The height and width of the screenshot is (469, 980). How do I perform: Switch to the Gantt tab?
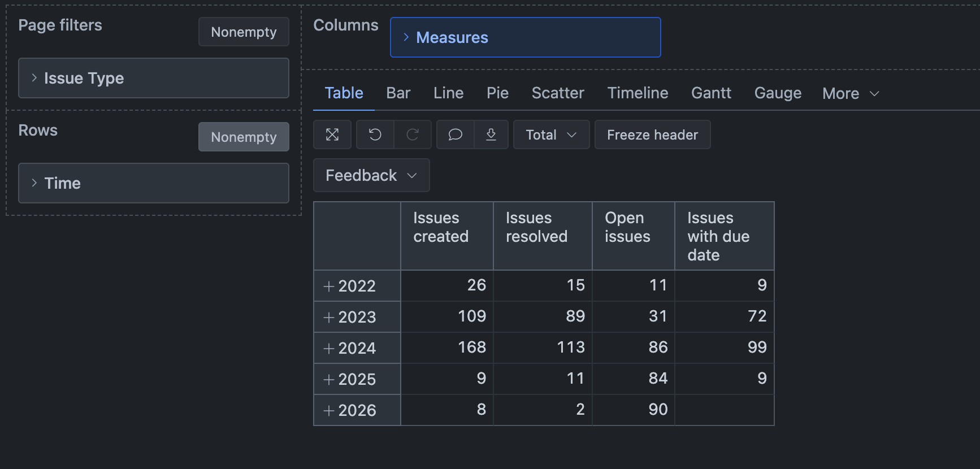pos(711,93)
